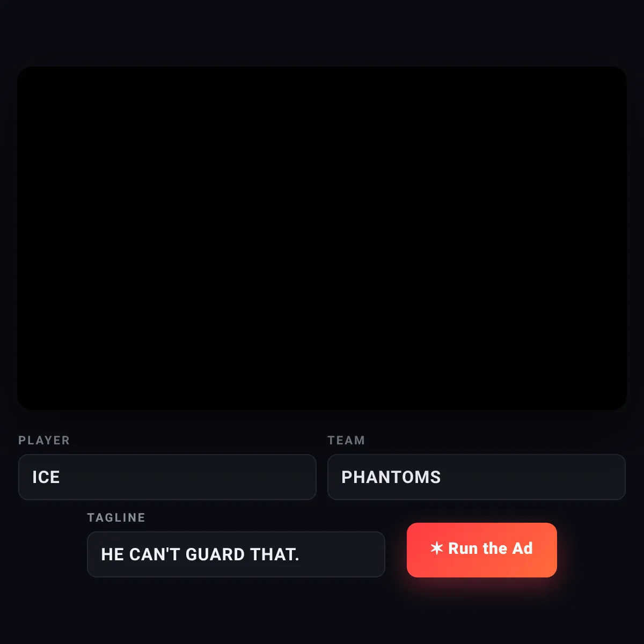Click the TEAM field label

pos(346,440)
